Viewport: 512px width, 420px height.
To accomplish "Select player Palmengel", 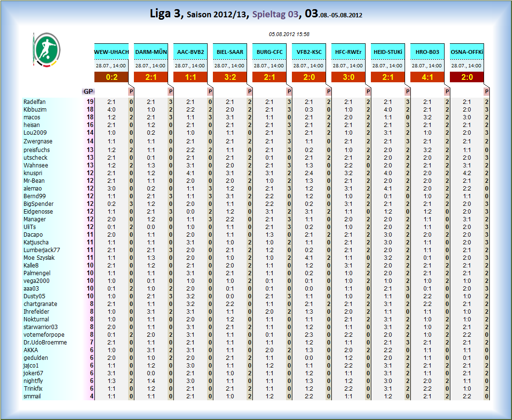I will [x=37, y=273].
